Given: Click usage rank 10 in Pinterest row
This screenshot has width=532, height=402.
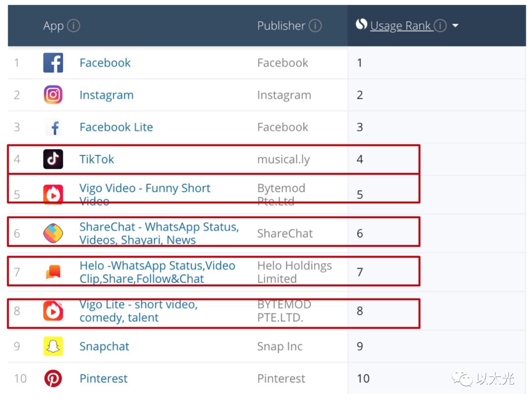Looking at the screenshot, I should click(363, 378).
